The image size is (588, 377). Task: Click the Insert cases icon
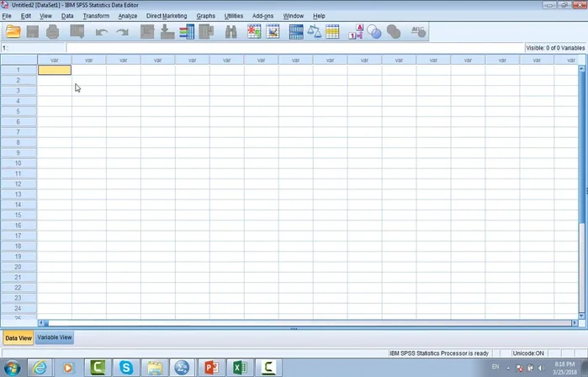click(x=254, y=31)
